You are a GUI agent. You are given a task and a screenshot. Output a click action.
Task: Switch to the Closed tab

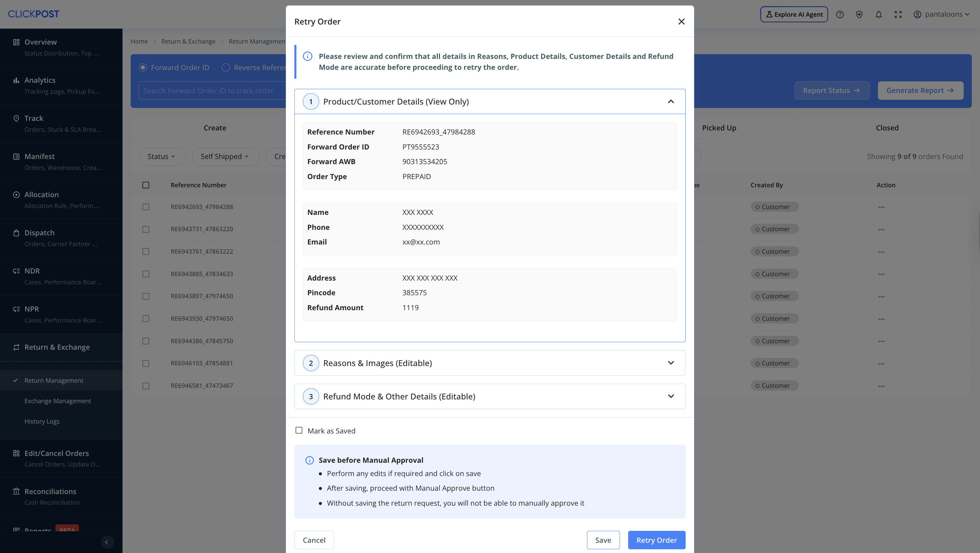(x=887, y=128)
